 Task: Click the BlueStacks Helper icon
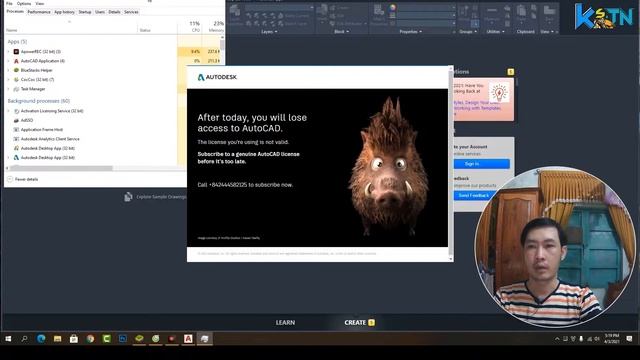16,70
